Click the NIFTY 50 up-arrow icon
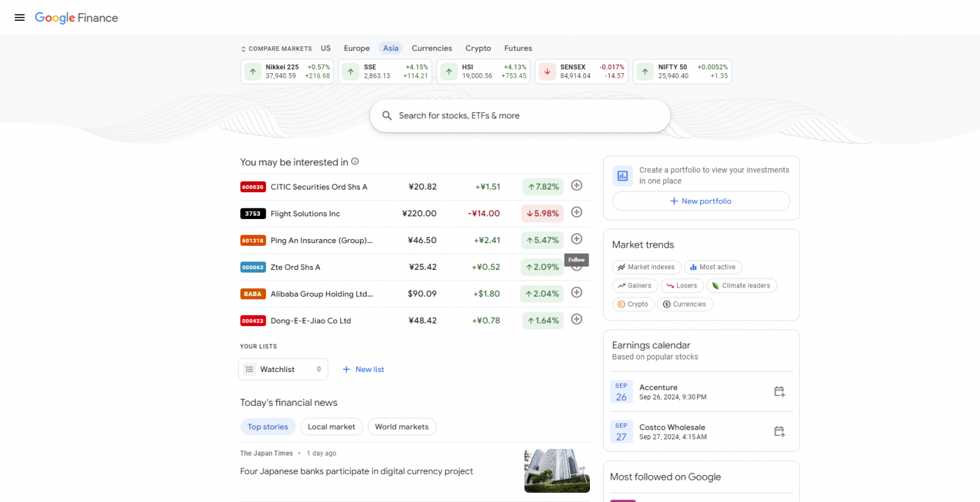The width and height of the screenshot is (980, 502). tap(645, 71)
